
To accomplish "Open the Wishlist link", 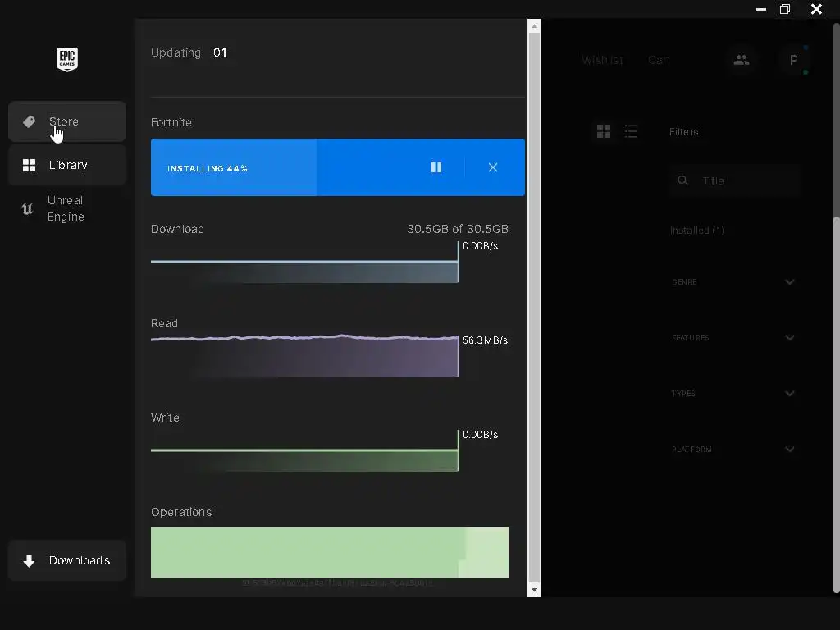I will tap(602, 60).
